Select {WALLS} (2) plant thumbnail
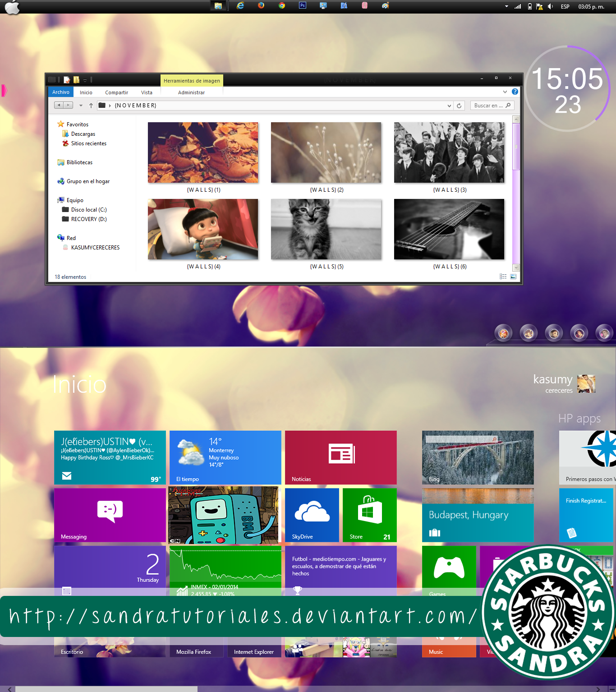Image resolution: width=616 pixels, height=692 pixels. [x=326, y=152]
